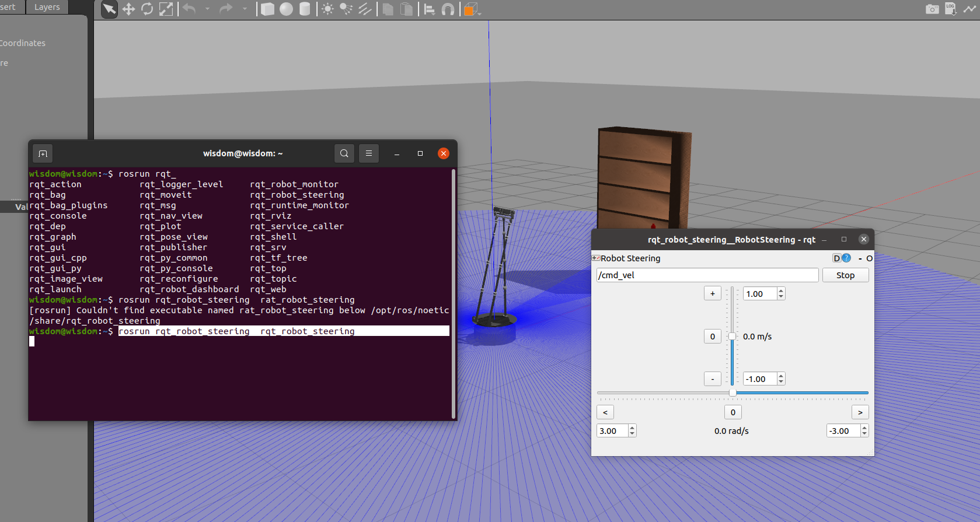Open the orange cube view angle tool
This screenshot has height=522, width=980.
coord(470,9)
